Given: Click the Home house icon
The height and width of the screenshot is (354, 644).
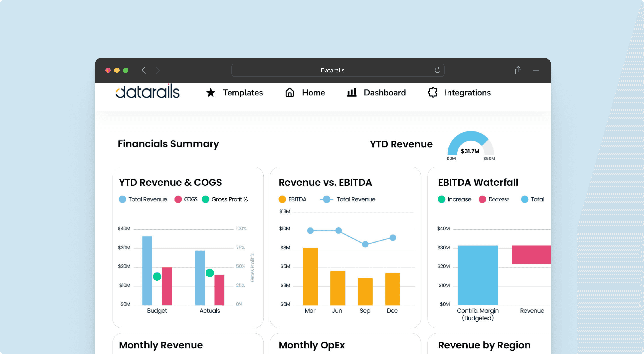Looking at the screenshot, I should click(x=290, y=93).
